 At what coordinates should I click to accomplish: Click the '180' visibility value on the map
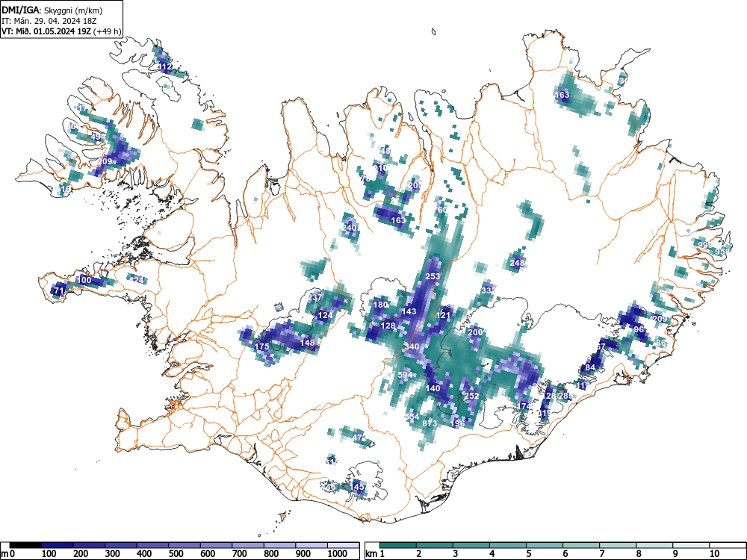point(380,305)
